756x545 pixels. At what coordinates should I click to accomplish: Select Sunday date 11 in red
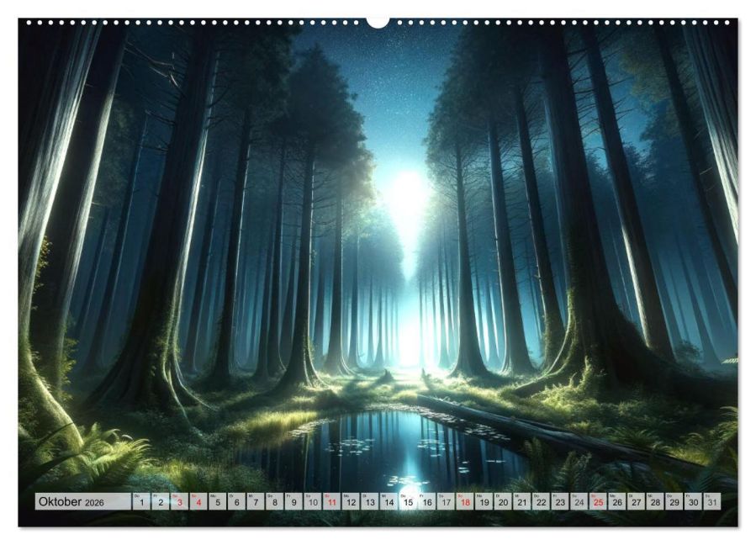[331, 501]
